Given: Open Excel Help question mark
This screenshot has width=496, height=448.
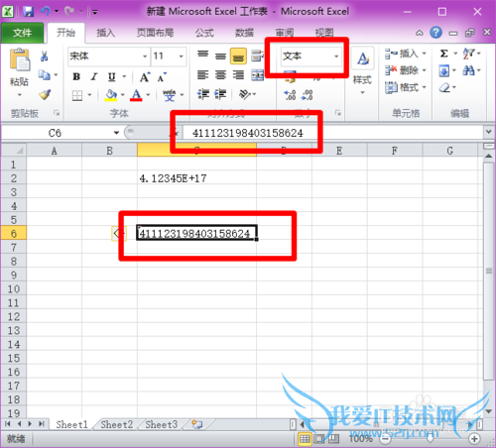Looking at the screenshot, I should [435, 33].
